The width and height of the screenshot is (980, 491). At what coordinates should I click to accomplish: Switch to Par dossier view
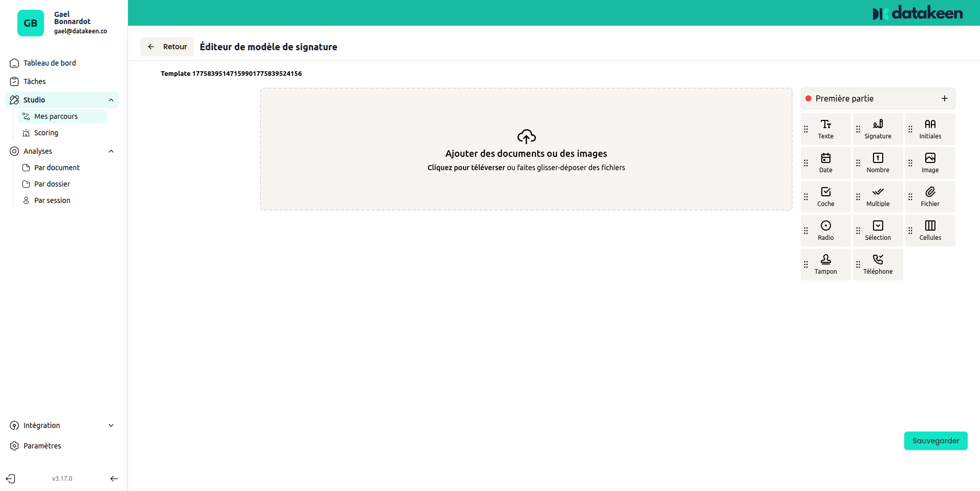pos(52,183)
